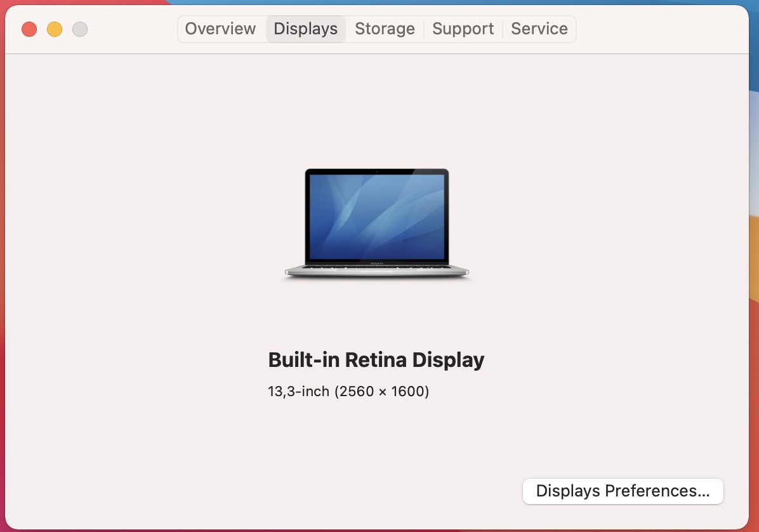This screenshot has height=532, width=759.
Task: Close the About This Mac window
Action: click(x=29, y=29)
